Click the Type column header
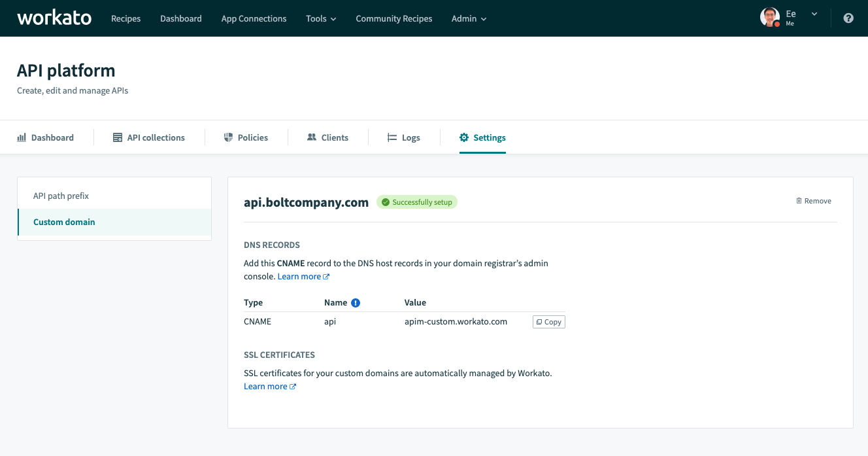The height and width of the screenshot is (456, 868). coord(253,302)
